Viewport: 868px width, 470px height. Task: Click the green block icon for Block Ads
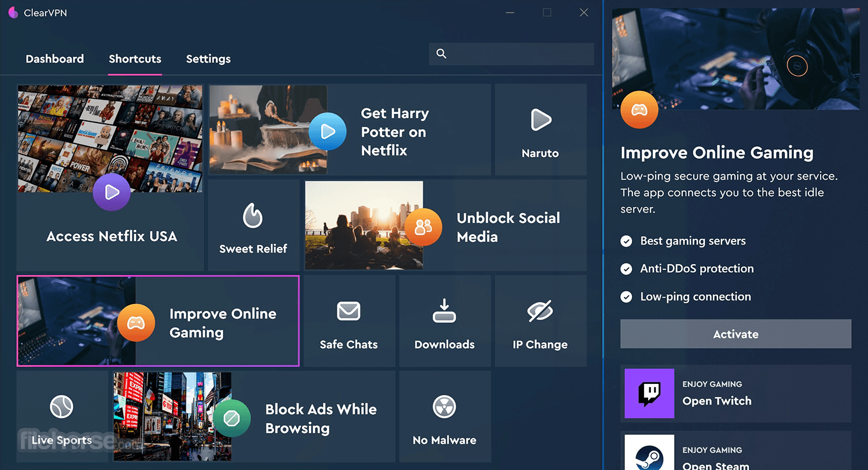231,418
